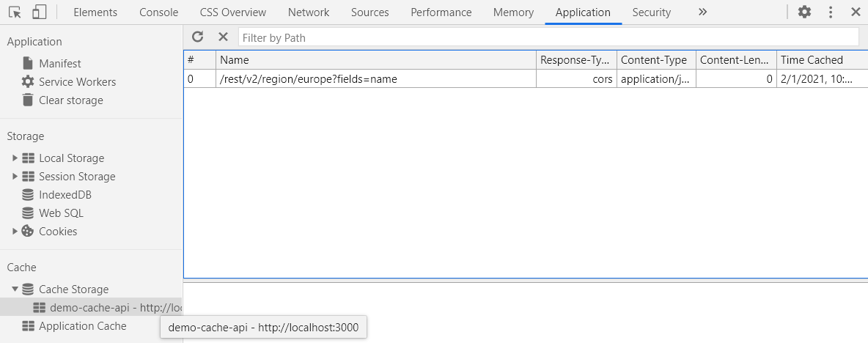
Task: Delete selected cache entry with X icon
Action: 223,37
